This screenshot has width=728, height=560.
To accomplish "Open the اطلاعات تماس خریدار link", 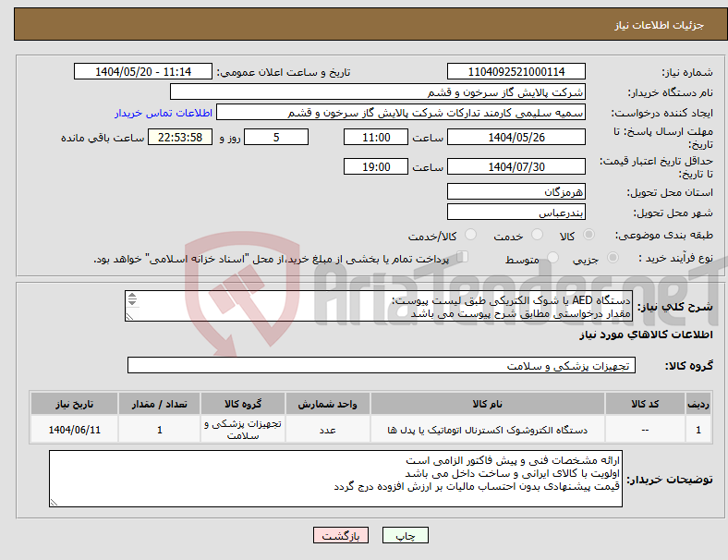I will [x=164, y=113].
